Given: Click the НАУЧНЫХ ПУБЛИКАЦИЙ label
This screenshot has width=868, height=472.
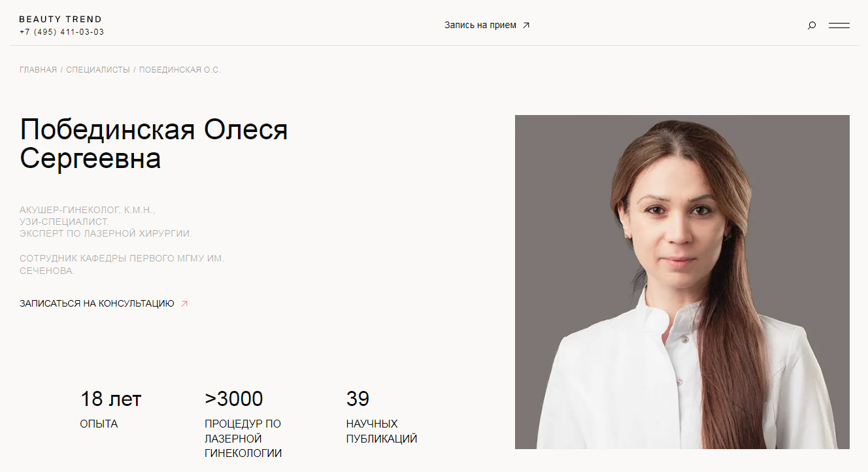Looking at the screenshot, I should [x=382, y=431].
